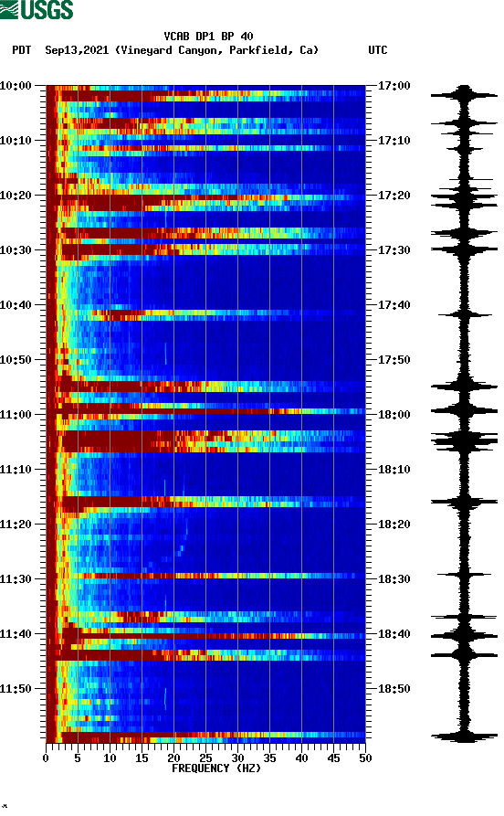Click the '11:50' PDT time label
The width and height of the screenshot is (504, 816).
(x=16, y=689)
